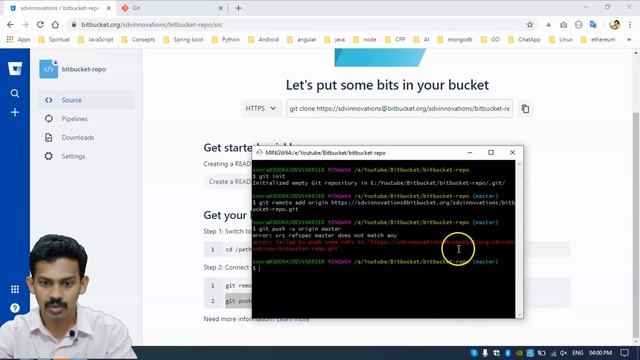Reload the Bitbucket page

point(40,25)
